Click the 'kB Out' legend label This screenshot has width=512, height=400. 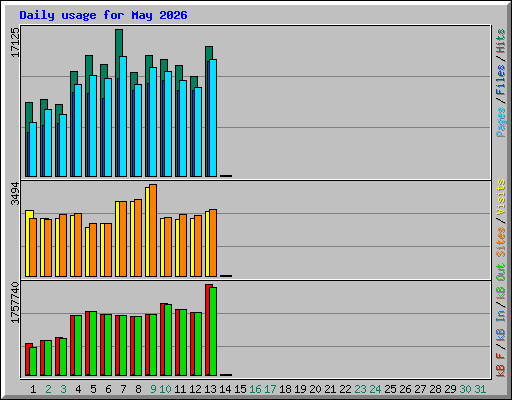tap(500, 281)
